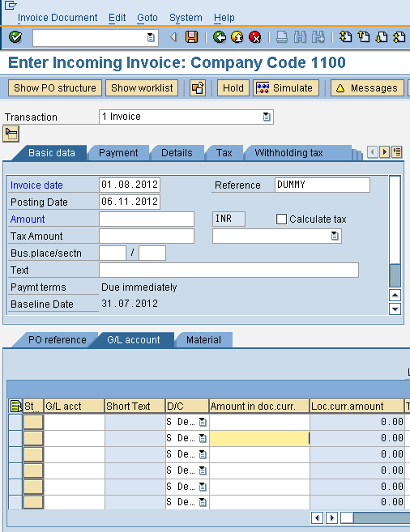Screen dimensions: 410x532
Task: Click the Find Next binoculars icon
Action: pyautogui.click(x=318, y=36)
